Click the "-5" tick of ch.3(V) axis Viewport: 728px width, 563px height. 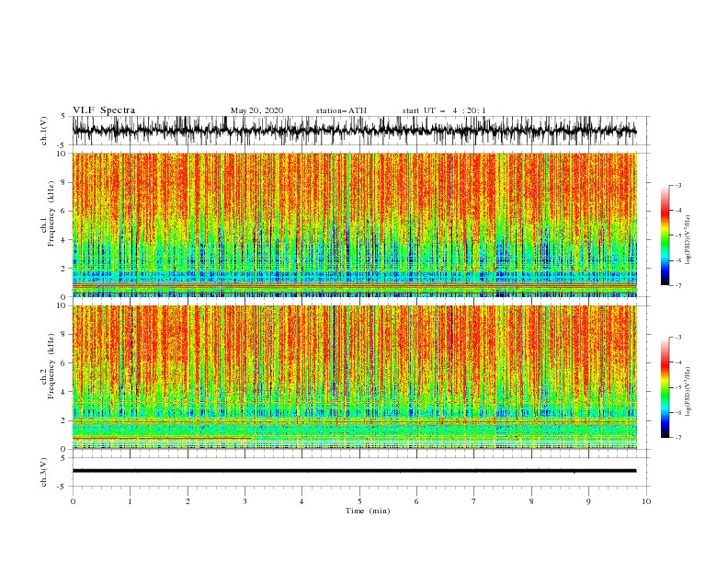click(63, 487)
